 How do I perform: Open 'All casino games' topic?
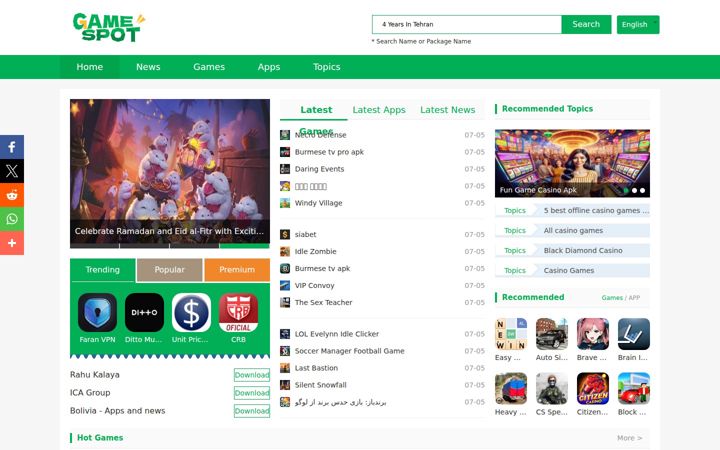(572, 231)
